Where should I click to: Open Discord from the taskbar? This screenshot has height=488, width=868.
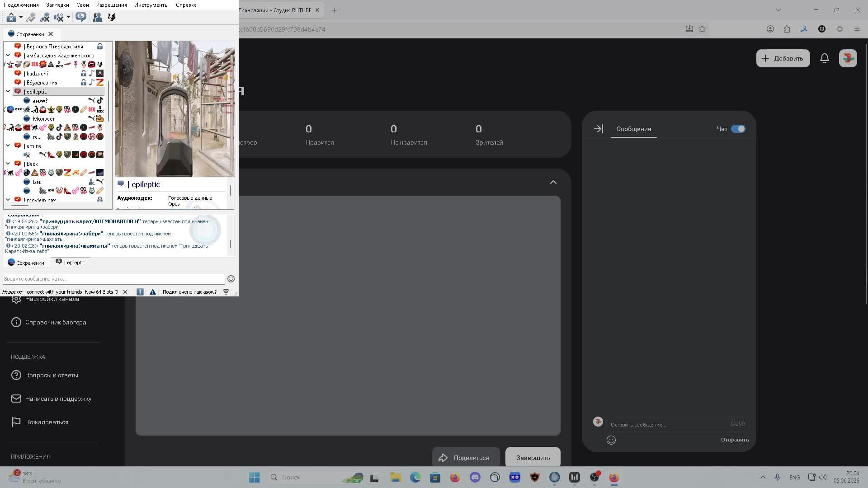point(475,477)
